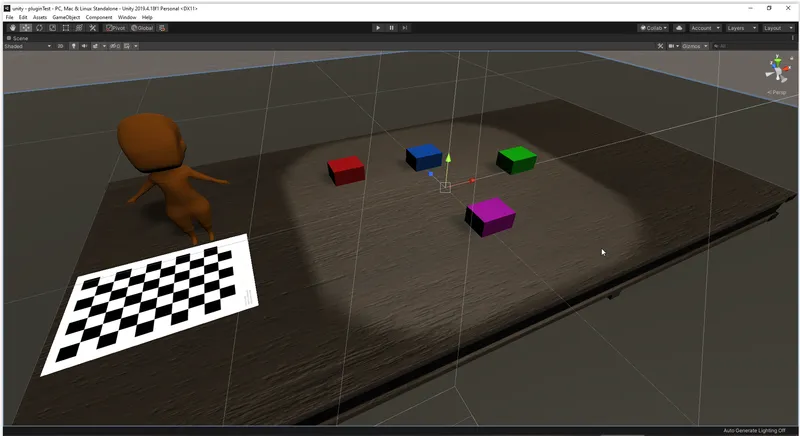Pause the game playback
The image size is (800, 436).
pos(391,28)
